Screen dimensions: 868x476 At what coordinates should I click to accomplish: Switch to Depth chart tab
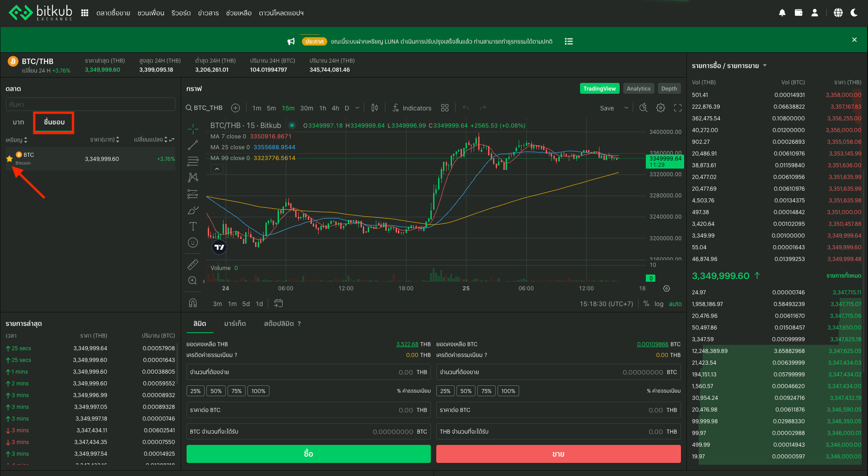point(669,88)
